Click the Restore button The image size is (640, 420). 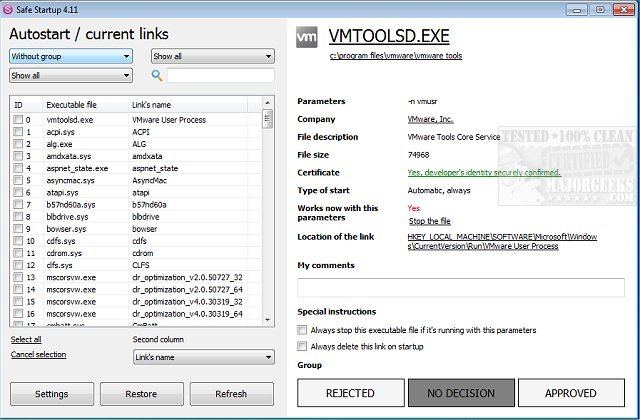pyautogui.click(x=141, y=394)
